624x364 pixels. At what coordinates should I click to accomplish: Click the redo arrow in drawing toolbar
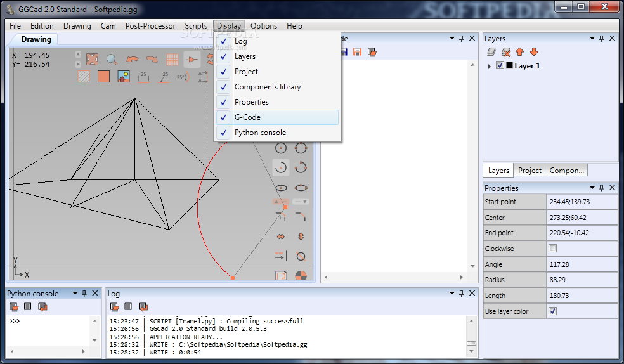click(152, 60)
